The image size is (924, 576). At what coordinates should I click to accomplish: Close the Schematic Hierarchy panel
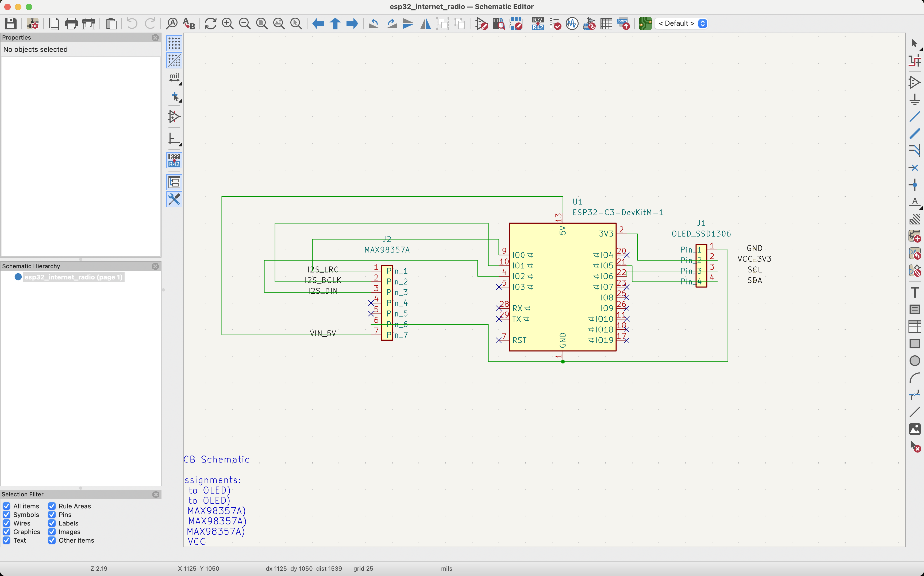pos(155,266)
